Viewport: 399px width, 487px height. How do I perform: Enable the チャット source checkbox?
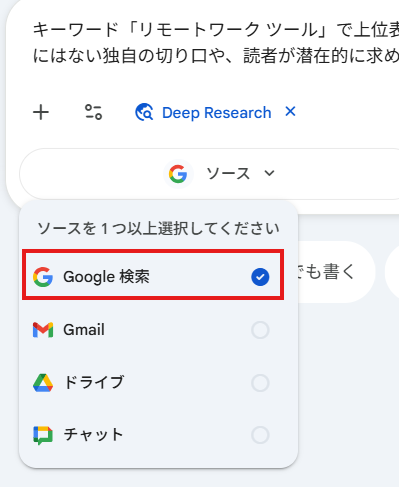click(260, 435)
